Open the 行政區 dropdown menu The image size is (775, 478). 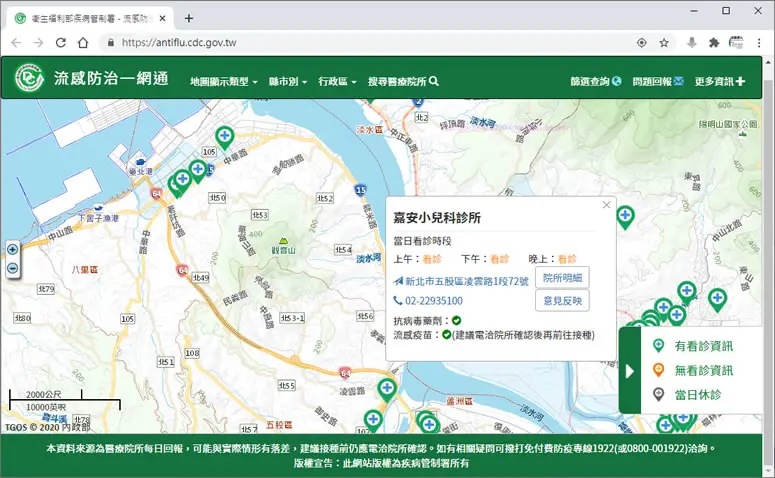click(x=337, y=82)
